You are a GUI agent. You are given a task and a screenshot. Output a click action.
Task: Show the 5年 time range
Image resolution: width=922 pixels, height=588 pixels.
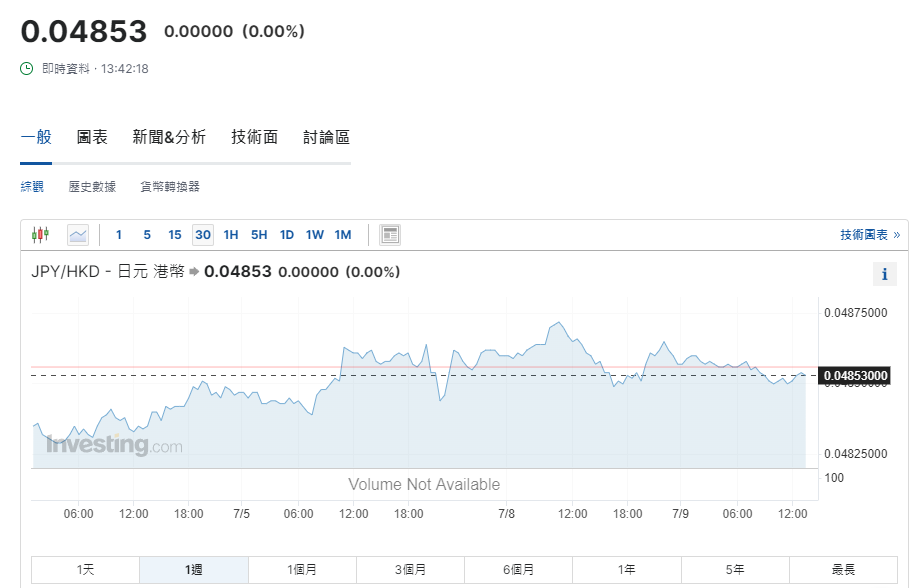(735, 570)
